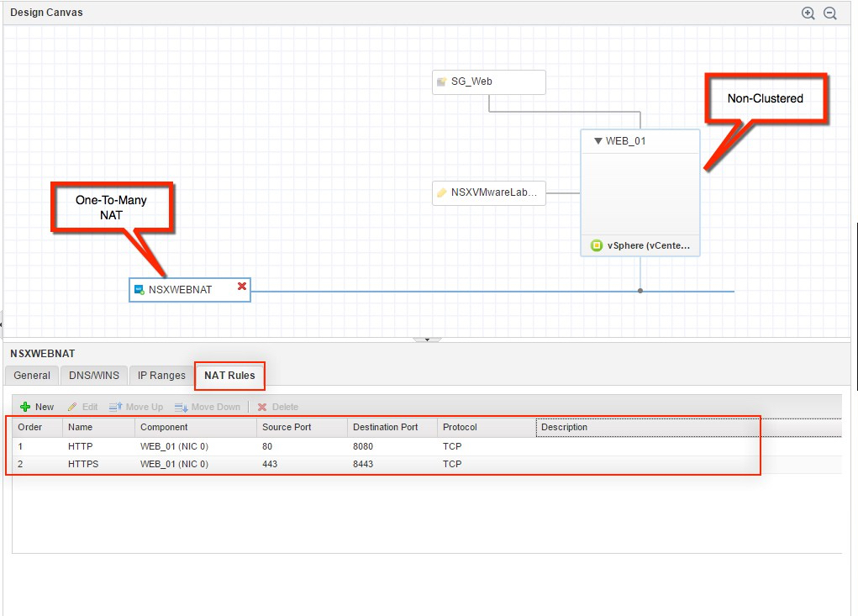The width and height of the screenshot is (858, 616).
Task: Select the NSXVMwareLab tag component icon
Action: click(442, 192)
